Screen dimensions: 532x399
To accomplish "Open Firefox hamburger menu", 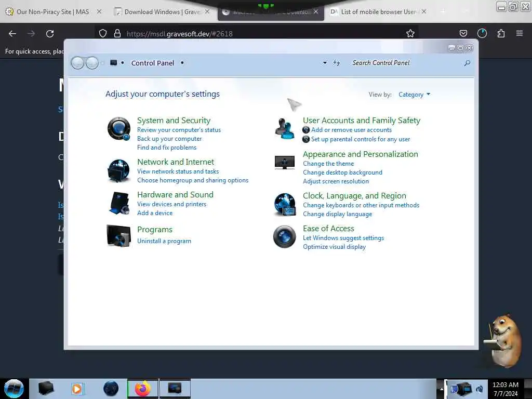I will 520,33.
